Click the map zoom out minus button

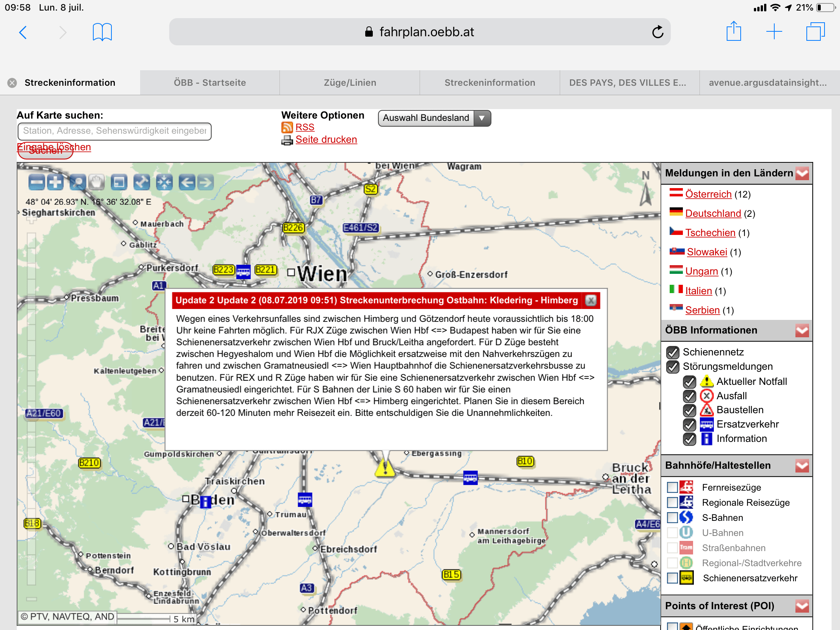(x=37, y=183)
